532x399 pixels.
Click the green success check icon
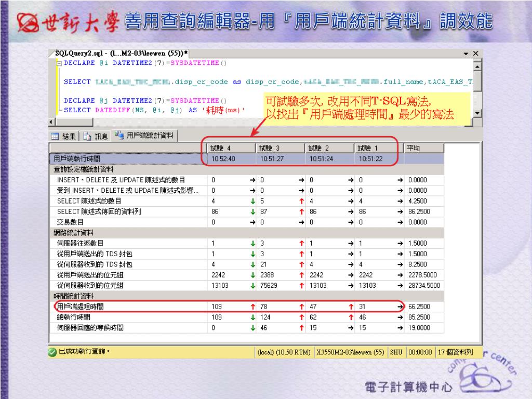(52, 352)
